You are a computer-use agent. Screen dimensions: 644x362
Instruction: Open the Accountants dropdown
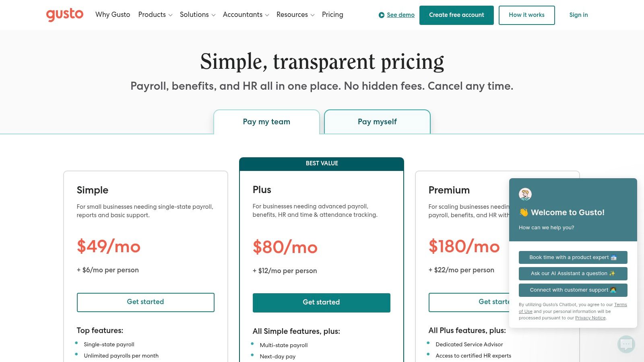tap(246, 15)
